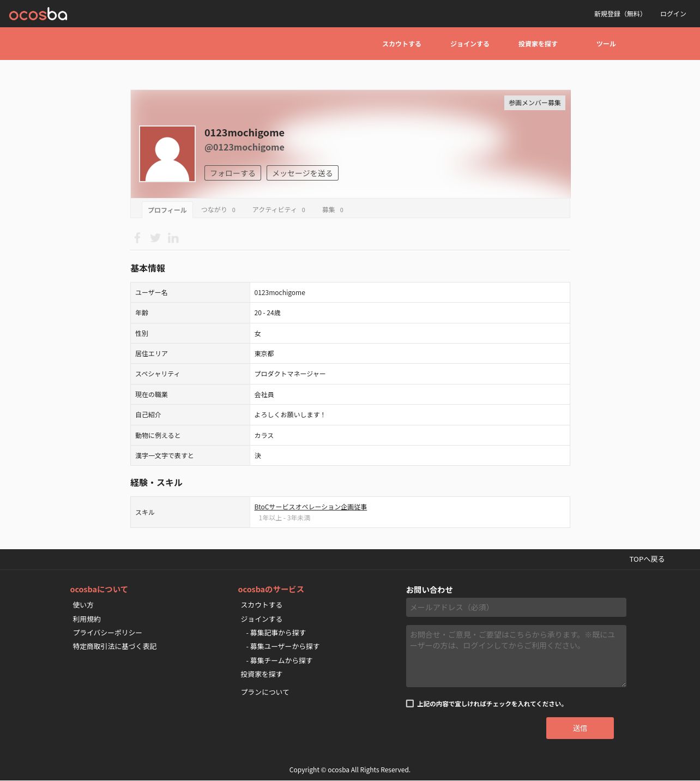
Task: Open 特定商取引法に基づく表記 footer link
Action: point(114,647)
